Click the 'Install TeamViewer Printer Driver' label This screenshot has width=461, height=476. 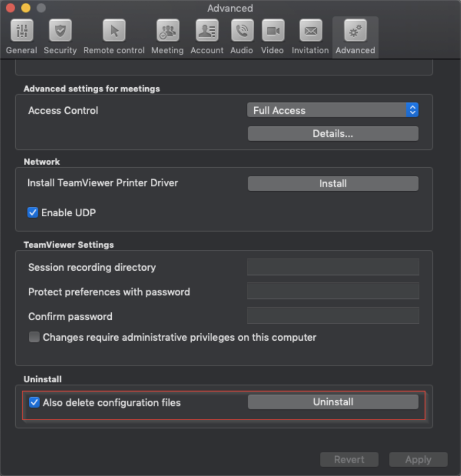click(x=102, y=183)
